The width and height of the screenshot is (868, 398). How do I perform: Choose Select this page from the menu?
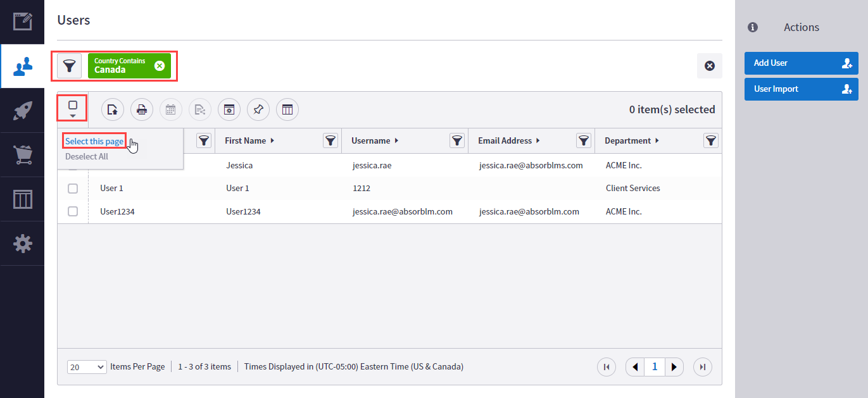pos(94,140)
